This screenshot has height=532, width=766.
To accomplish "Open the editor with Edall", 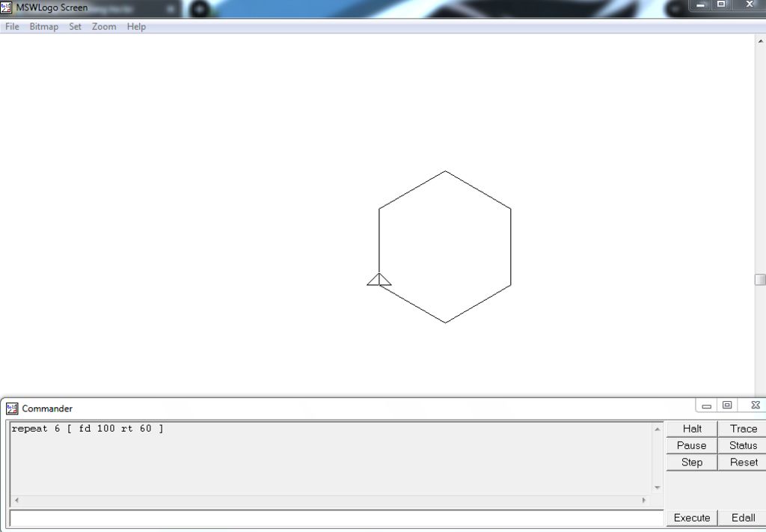I will point(743,518).
